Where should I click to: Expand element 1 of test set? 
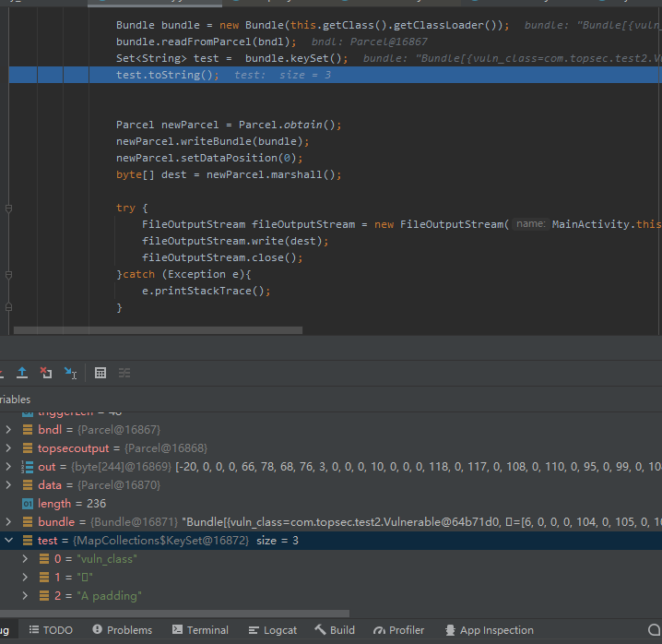coord(25,578)
